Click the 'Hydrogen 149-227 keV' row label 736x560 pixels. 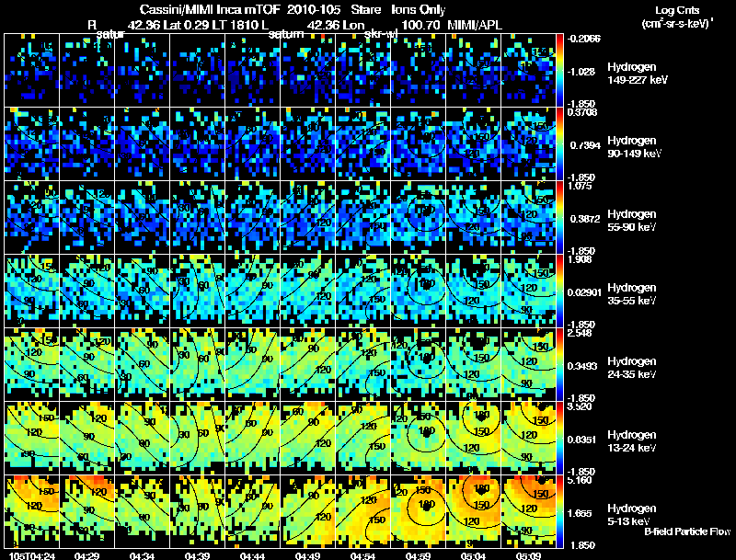tap(637, 74)
